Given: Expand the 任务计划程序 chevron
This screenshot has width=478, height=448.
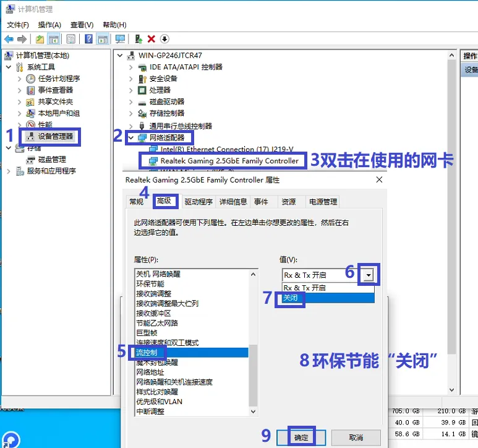Looking at the screenshot, I should [19, 79].
